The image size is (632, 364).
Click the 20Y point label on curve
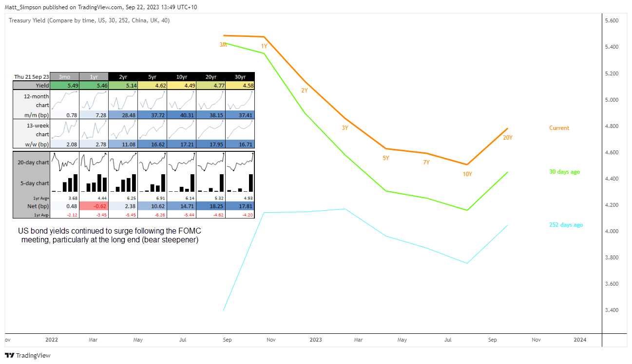(x=508, y=138)
